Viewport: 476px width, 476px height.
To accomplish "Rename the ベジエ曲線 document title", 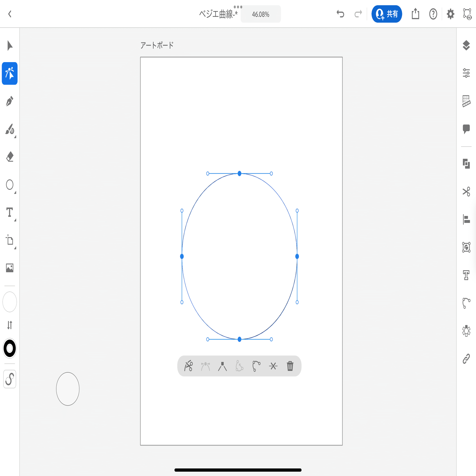I will (x=218, y=14).
